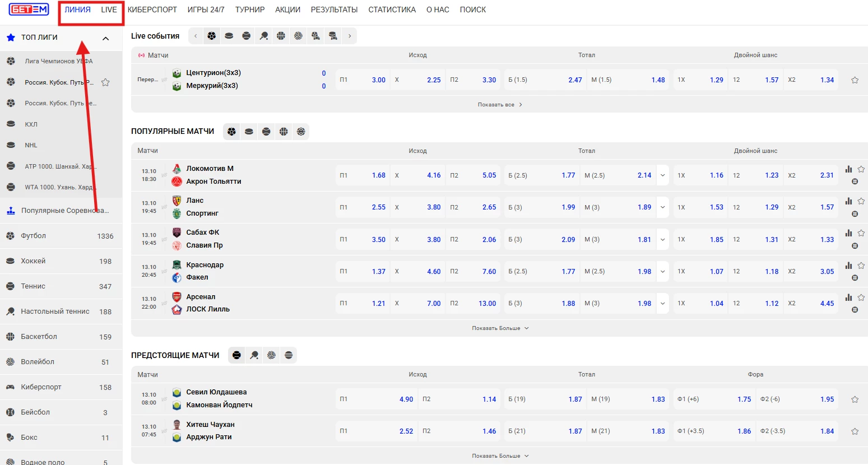Favorite the Центурион(3x3) live match star
Viewport: 868px width, 465px height.
click(x=855, y=80)
